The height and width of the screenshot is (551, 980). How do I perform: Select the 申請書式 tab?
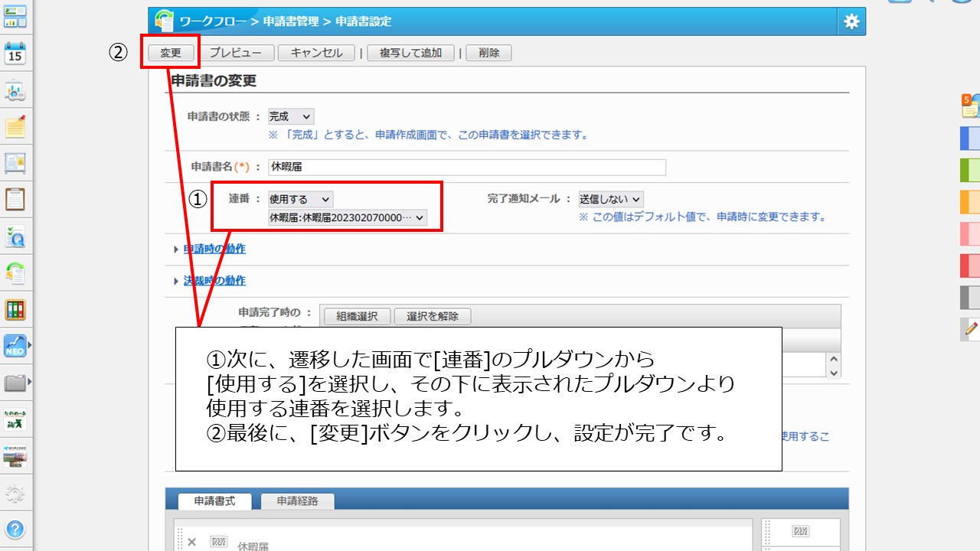pyautogui.click(x=214, y=501)
